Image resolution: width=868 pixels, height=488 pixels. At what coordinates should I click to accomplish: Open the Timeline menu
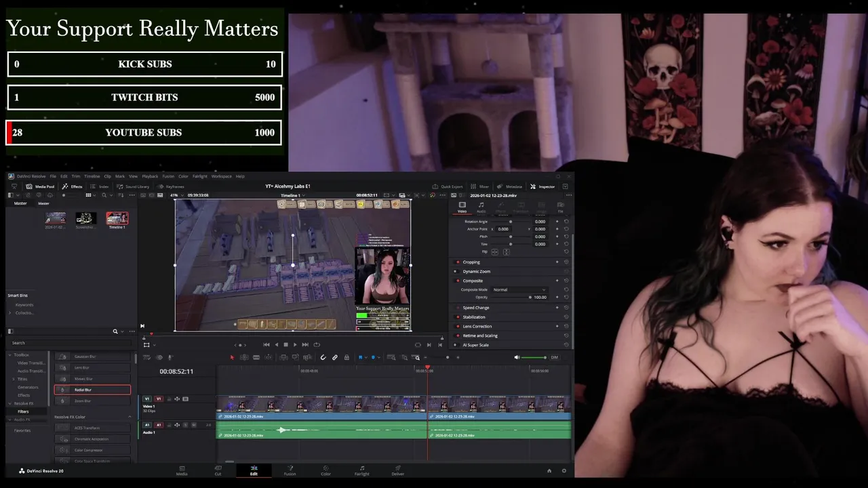point(92,176)
